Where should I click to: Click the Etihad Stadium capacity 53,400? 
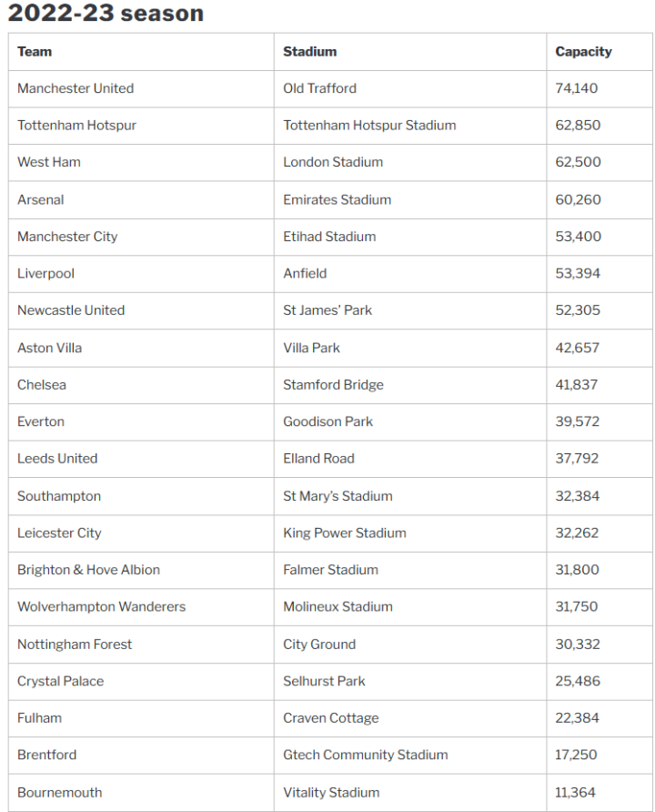(578, 237)
